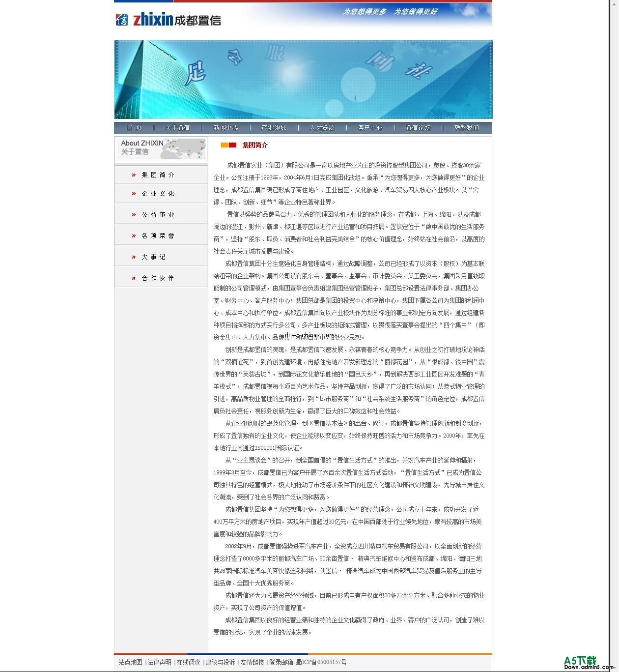Open 建议与投诉 footer link
This screenshot has height=672, width=619.
(220, 662)
